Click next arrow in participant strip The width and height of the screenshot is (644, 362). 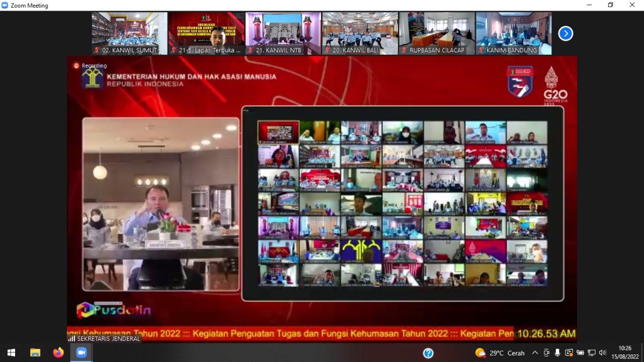click(x=566, y=34)
